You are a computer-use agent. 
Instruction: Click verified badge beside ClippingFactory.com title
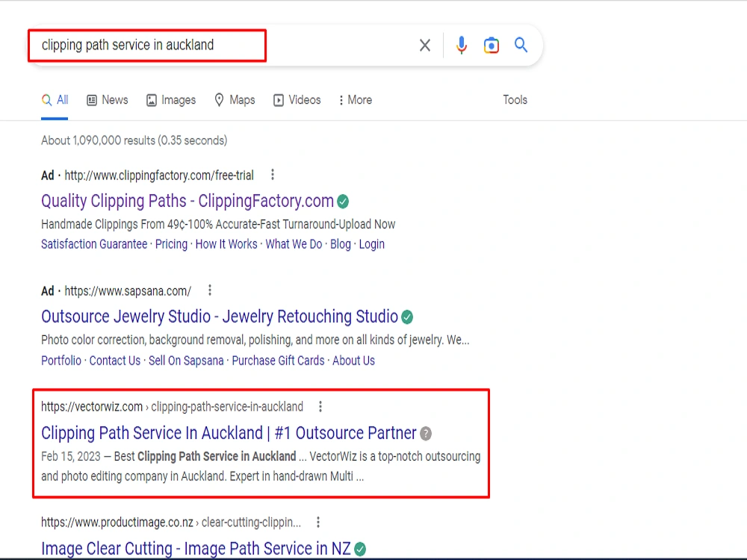click(343, 202)
